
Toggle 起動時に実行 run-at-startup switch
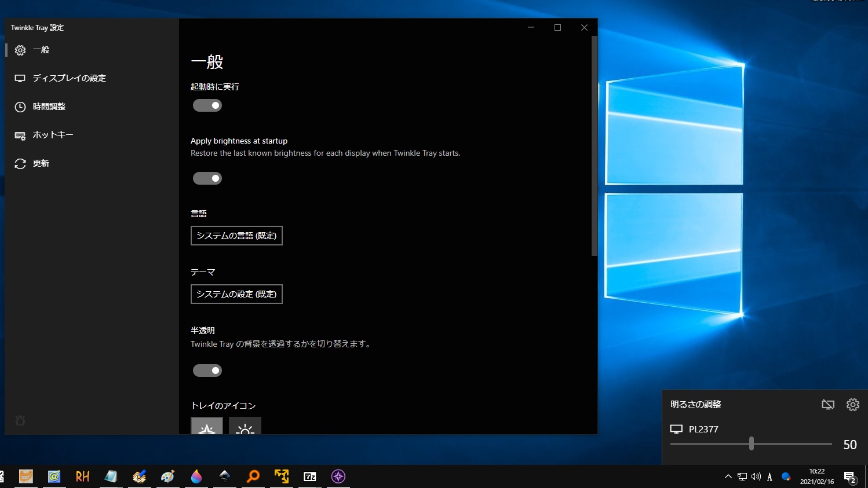click(x=207, y=105)
